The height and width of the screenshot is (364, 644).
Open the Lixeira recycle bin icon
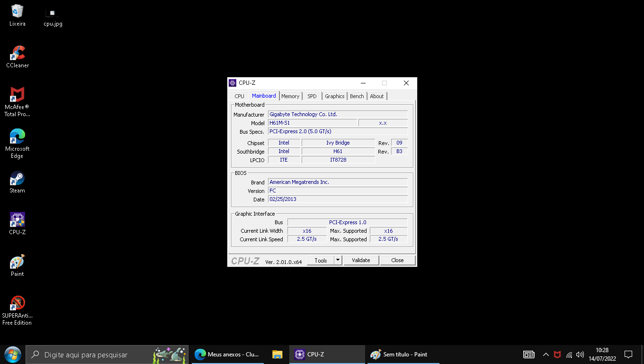click(x=17, y=15)
